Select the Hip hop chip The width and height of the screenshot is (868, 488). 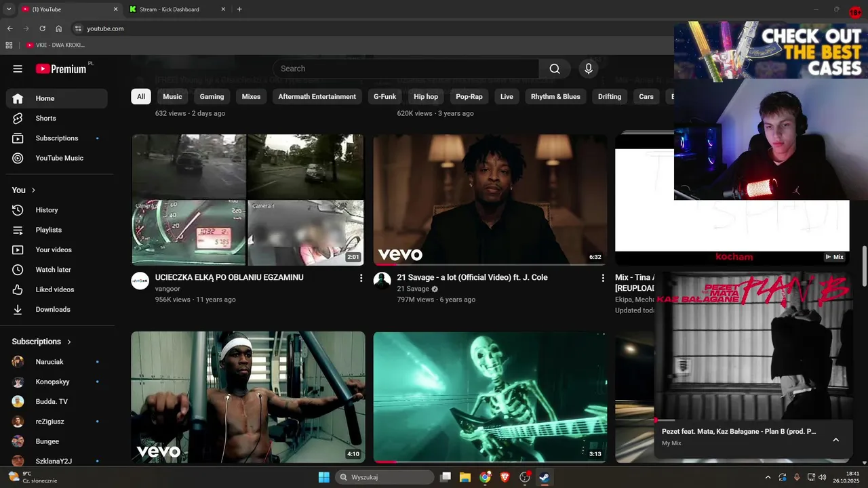tap(426, 97)
